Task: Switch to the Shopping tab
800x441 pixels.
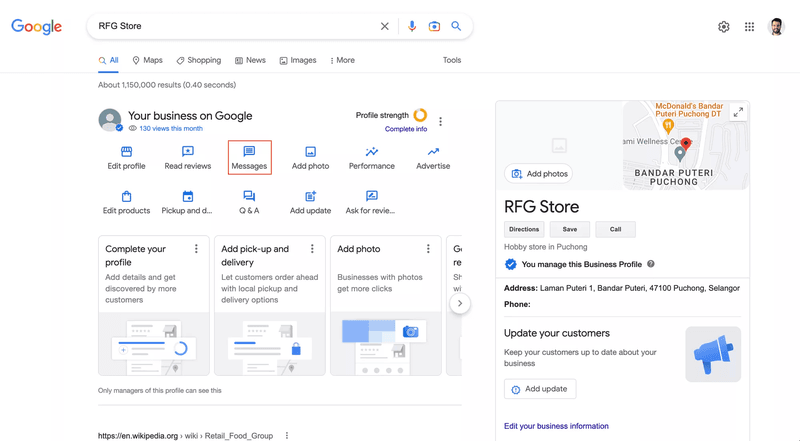Action: tap(198, 60)
